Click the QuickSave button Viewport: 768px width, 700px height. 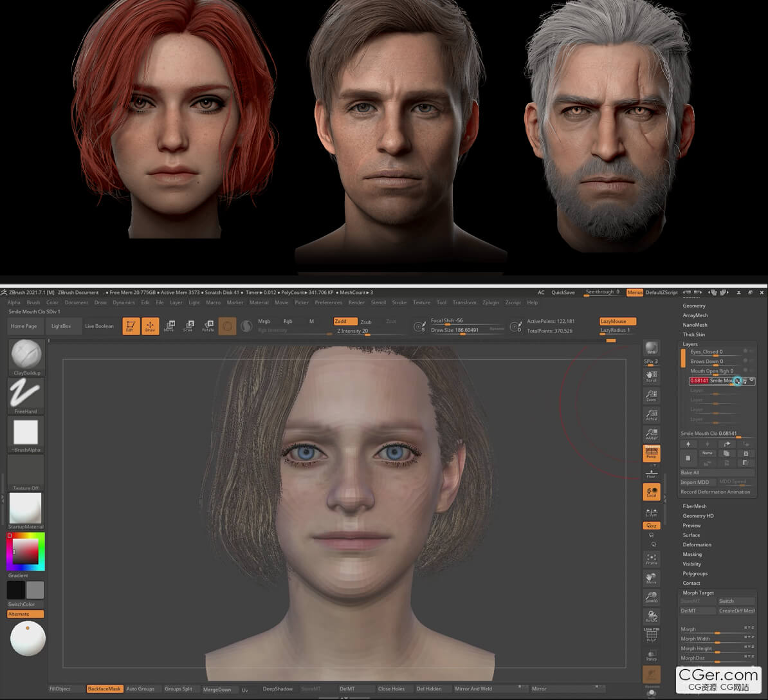(563, 293)
